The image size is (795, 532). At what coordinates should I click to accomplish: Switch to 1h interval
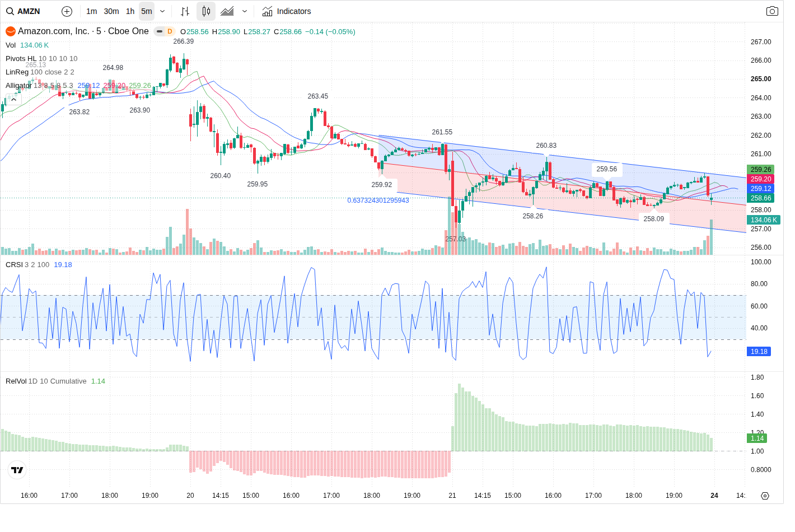pos(130,11)
